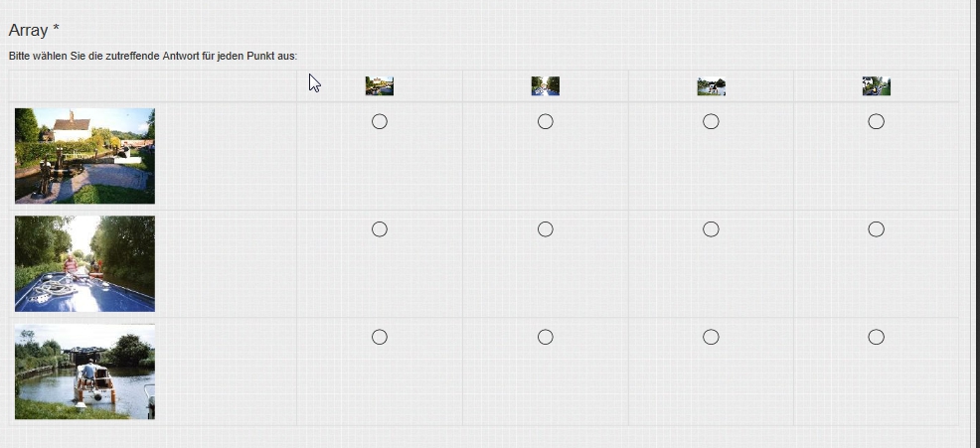
Task: Click the second column header thumbnail
Action: coord(545,86)
